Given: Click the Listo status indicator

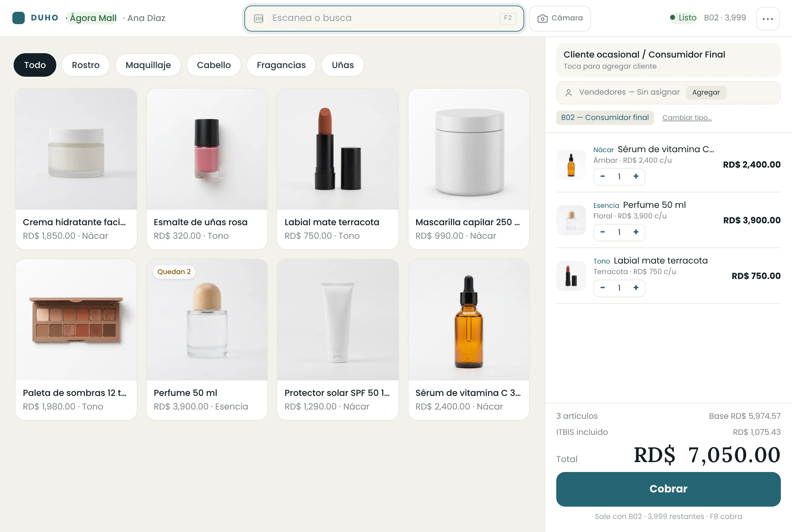Looking at the screenshot, I should click(683, 18).
